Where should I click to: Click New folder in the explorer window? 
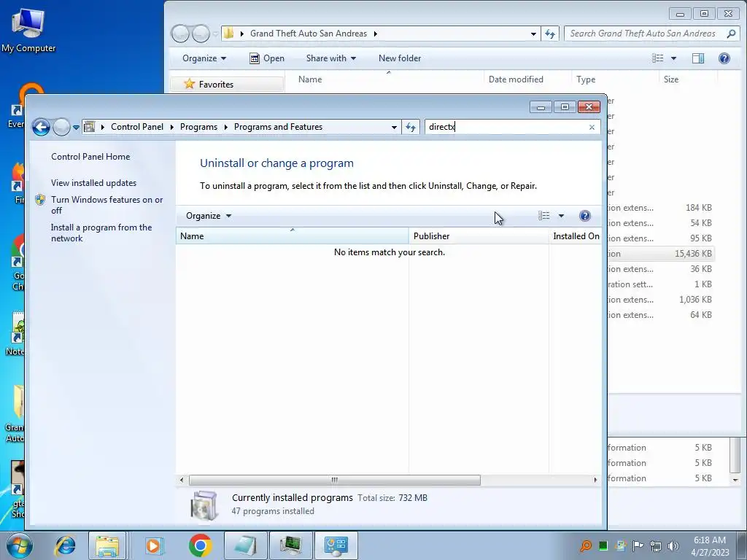pos(400,58)
